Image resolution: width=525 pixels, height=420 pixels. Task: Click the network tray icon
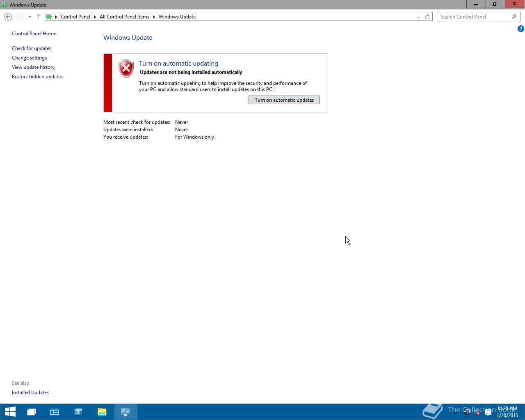(467, 412)
